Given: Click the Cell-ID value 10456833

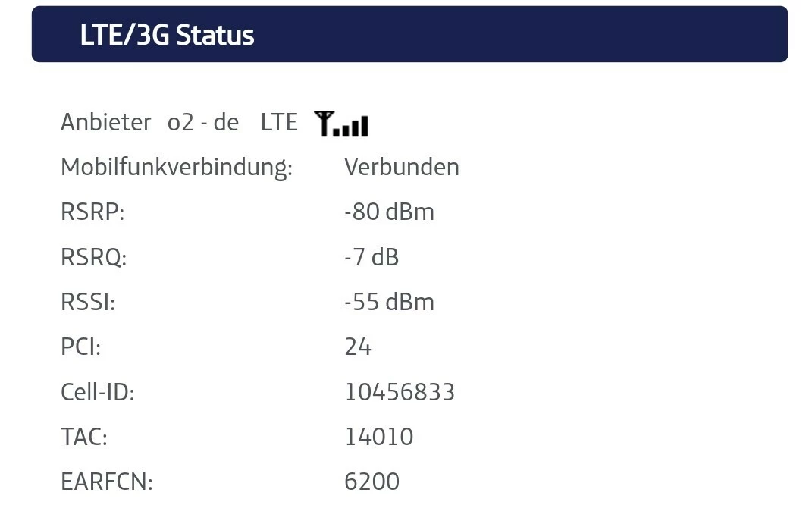Looking at the screenshot, I should pos(400,392).
